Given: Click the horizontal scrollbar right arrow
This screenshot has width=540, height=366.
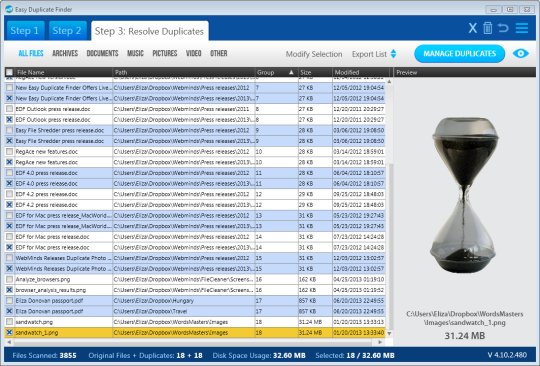Looking at the screenshot, I should coord(380,342).
